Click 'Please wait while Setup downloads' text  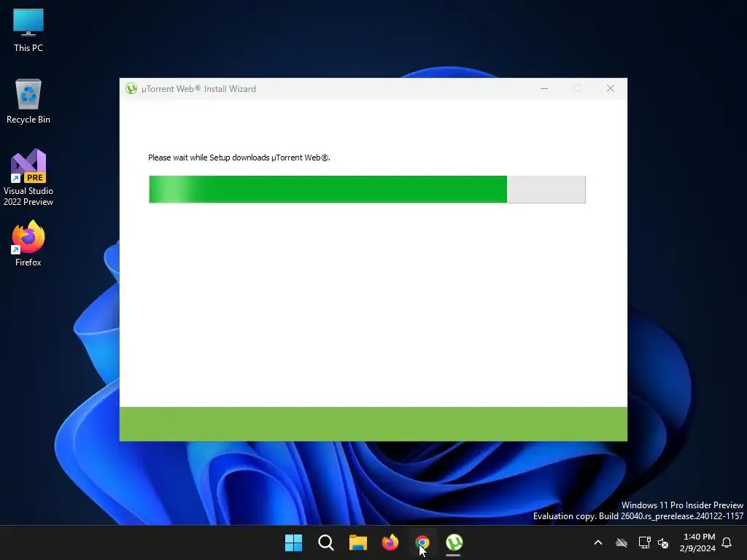(x=239, y=157)
